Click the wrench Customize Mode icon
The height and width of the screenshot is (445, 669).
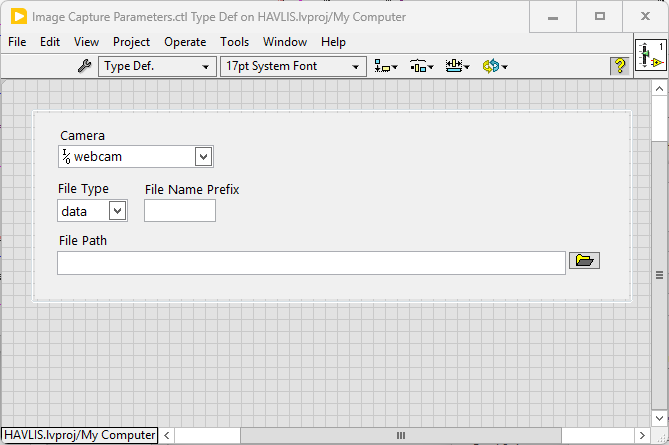click(85, 66)
